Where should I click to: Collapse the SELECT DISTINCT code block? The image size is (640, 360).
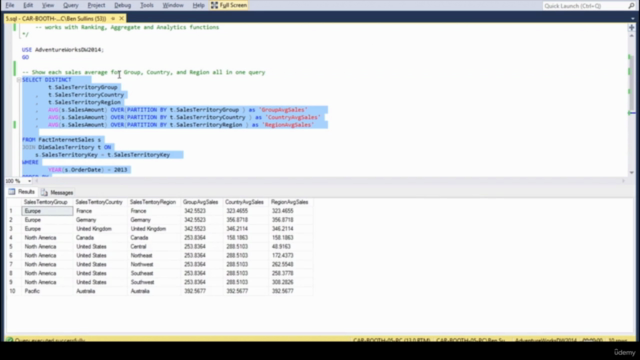pyautogui.click(x=18, y=80)
